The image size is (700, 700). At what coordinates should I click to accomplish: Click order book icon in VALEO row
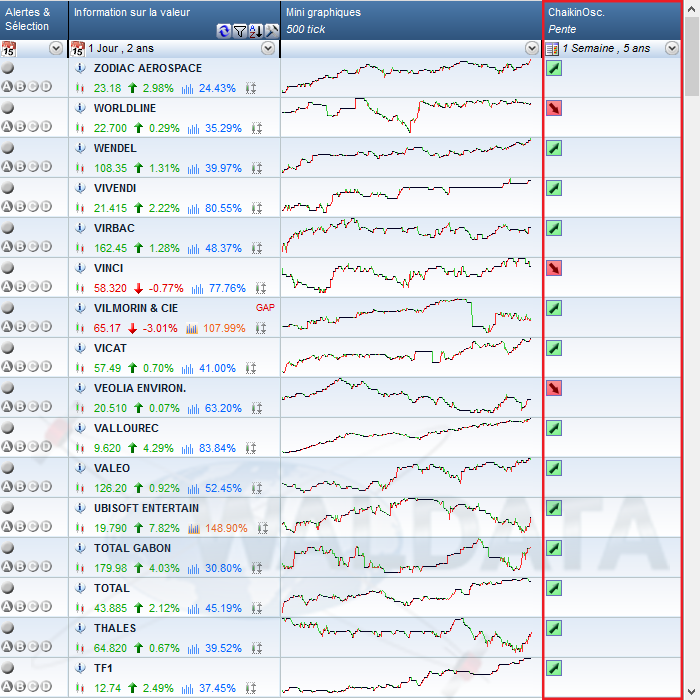(257, 488)
